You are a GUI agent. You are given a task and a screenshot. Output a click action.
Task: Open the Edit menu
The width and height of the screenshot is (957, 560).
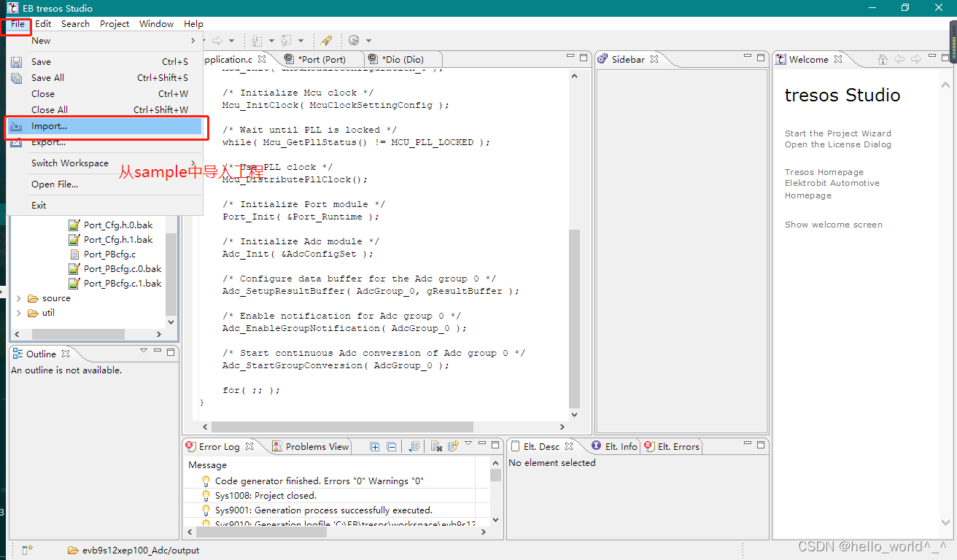click(43, 24)
